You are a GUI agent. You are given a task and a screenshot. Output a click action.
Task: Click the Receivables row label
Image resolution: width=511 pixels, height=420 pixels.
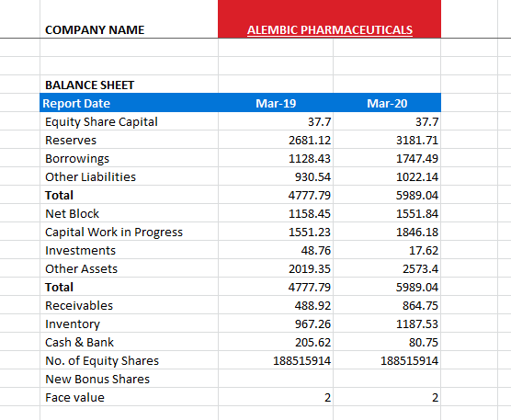pyautogui.click(x=79, y=306)
